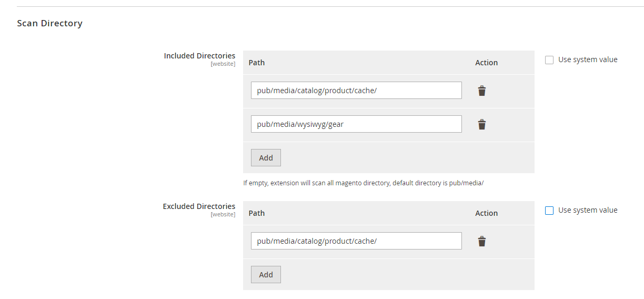
Task: Click the 'If empty, extension will scan' note
Action: 363,183
